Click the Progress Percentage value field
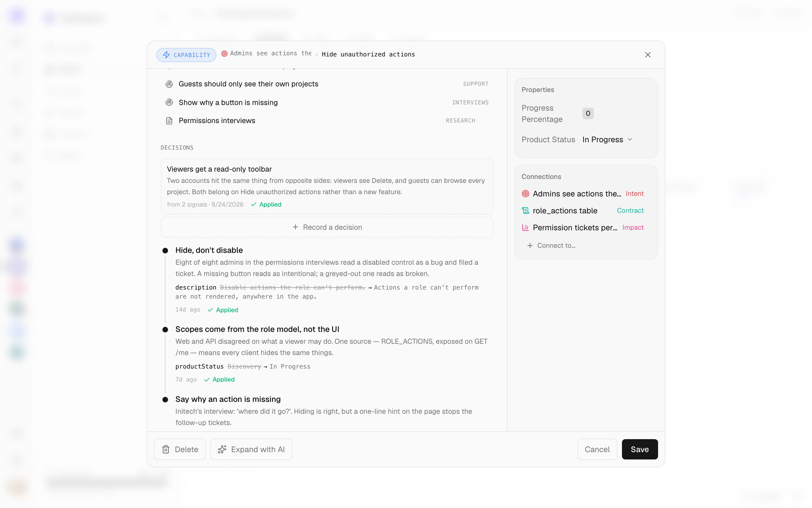Image resolution: width=812 pixels, height=508 pixels. pyautogui.click(x=588, y=113)
